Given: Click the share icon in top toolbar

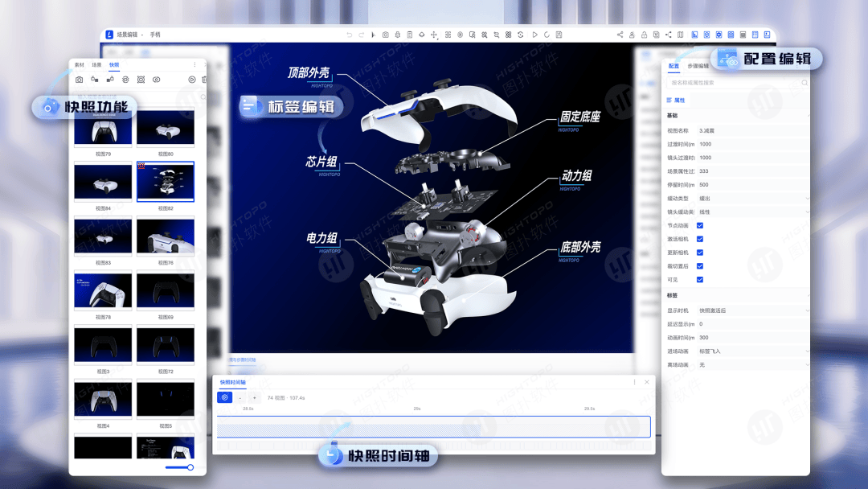Looking at the screenshot, I should 620,35.
